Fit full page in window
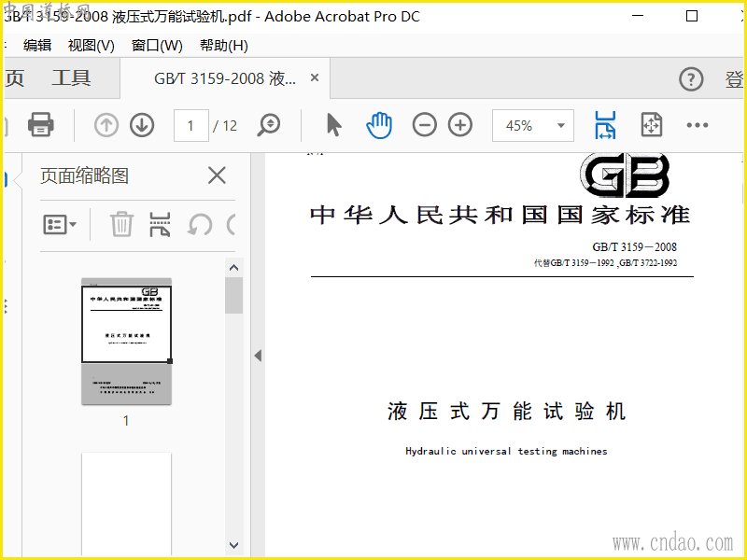This screenshot has width=747, height=560. 651,125
